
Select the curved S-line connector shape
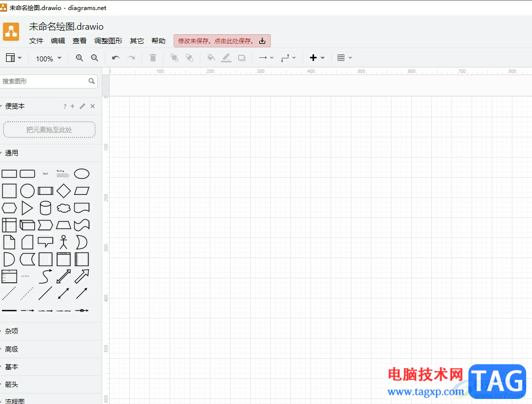coord(45,276)
